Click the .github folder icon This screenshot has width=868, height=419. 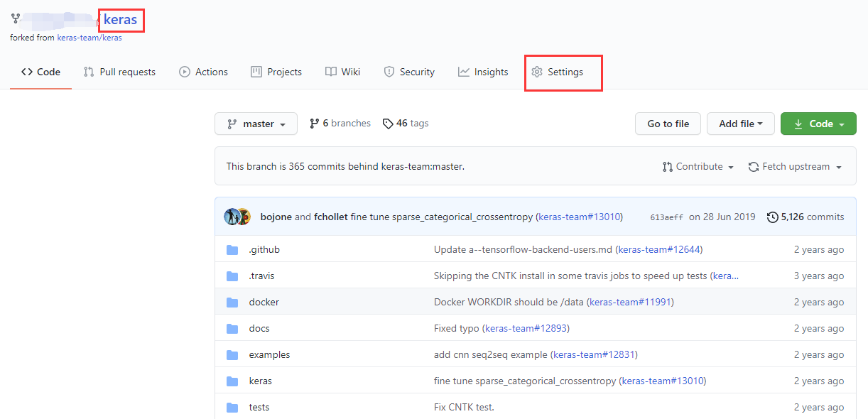(x=232, y=250)
